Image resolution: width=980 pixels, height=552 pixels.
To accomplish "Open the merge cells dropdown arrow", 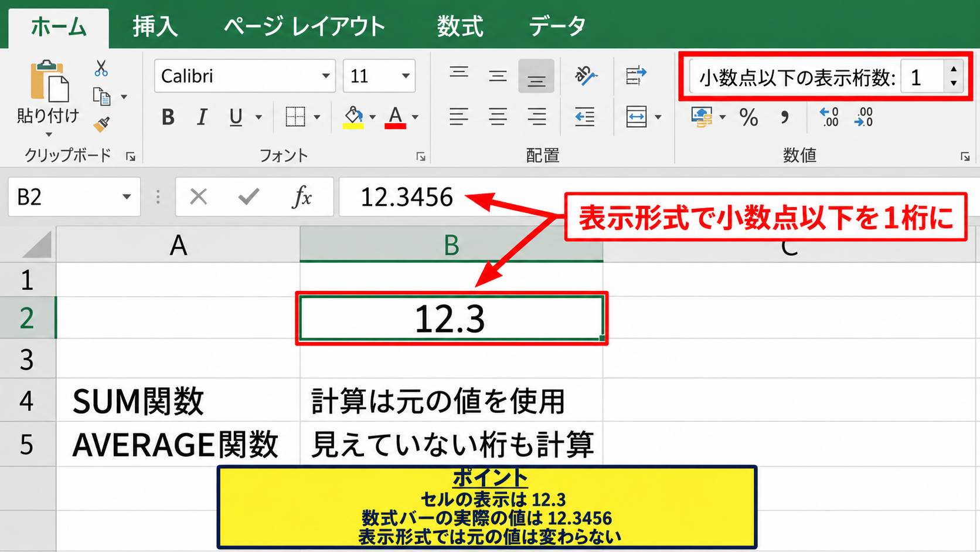I will pos(658,117).
